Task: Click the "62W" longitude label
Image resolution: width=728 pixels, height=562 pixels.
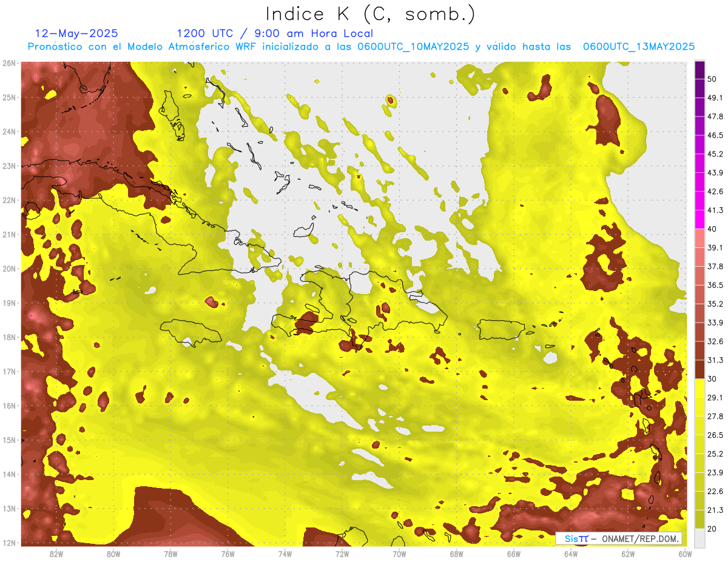Action: [628, 554]
